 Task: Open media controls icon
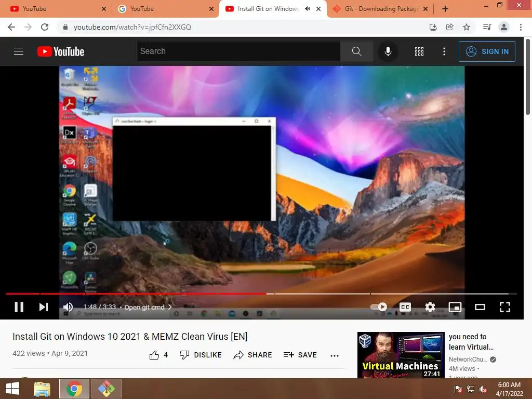click(x=487, y=27)
